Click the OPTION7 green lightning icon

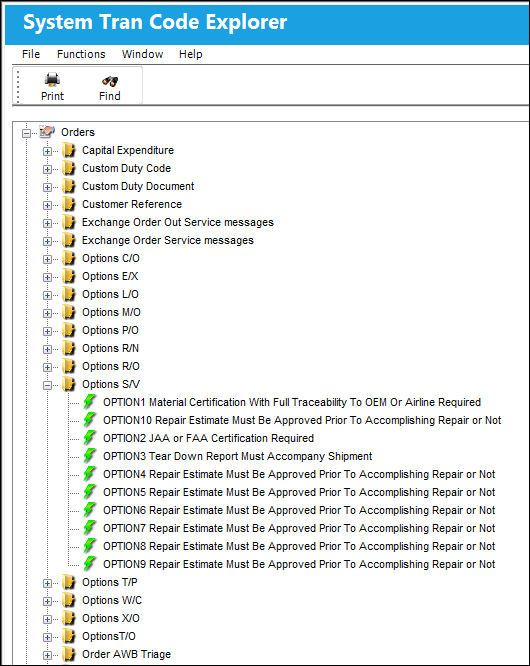point(90,528)
